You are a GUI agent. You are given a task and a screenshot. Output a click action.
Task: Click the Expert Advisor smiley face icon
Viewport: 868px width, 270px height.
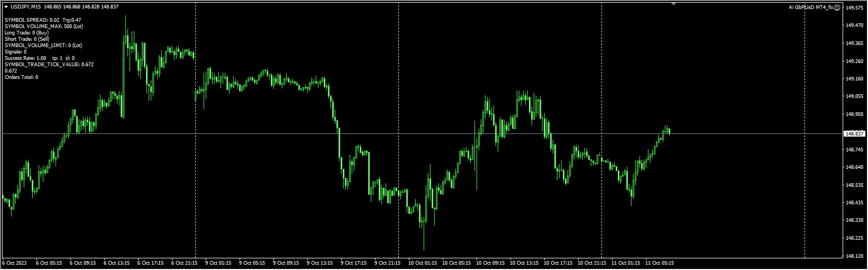click(837, 7)
